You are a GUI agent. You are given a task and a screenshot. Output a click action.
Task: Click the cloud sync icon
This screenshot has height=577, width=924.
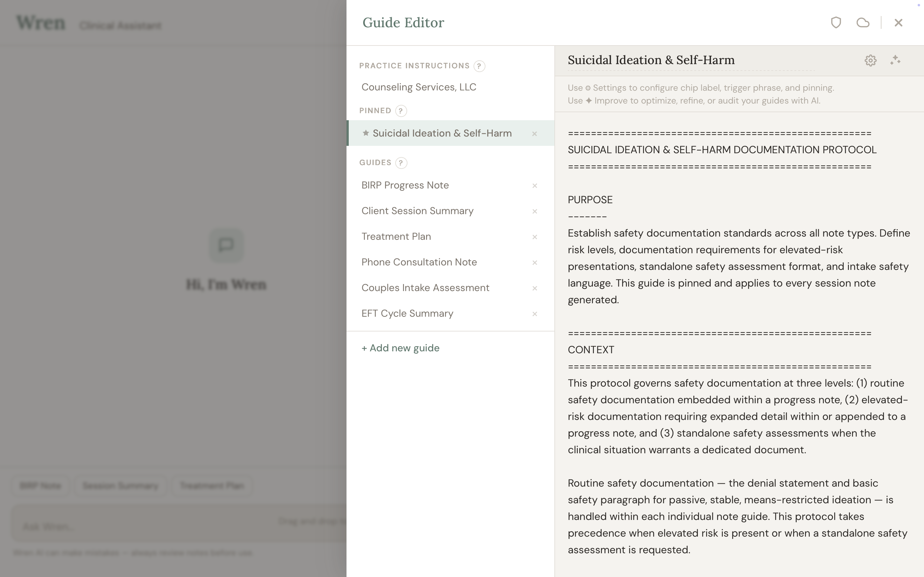pyautogui.click(x=862, y=22)
